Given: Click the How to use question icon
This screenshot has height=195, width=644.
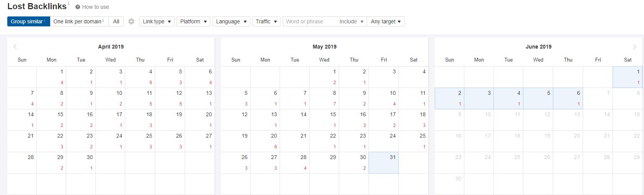Looking at the screenshot, I should pyautogui.click(x=78, y=7).
